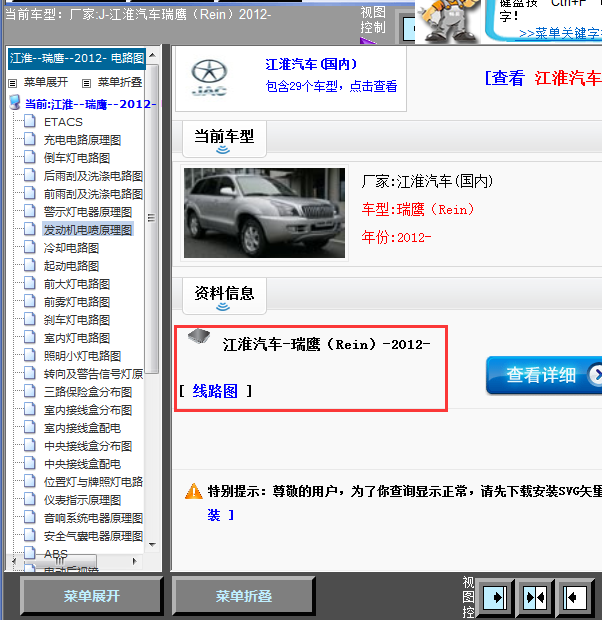This screenshot has height=620, width=602.
Task: Click the square icon before 菜单展开
Action: (x=13, y=83)
